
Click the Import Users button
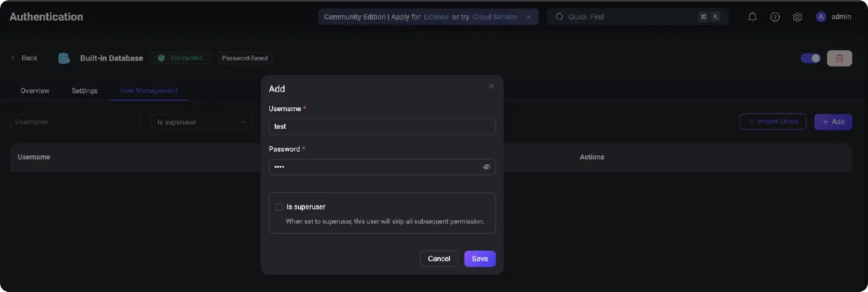[x=772, y=121]
